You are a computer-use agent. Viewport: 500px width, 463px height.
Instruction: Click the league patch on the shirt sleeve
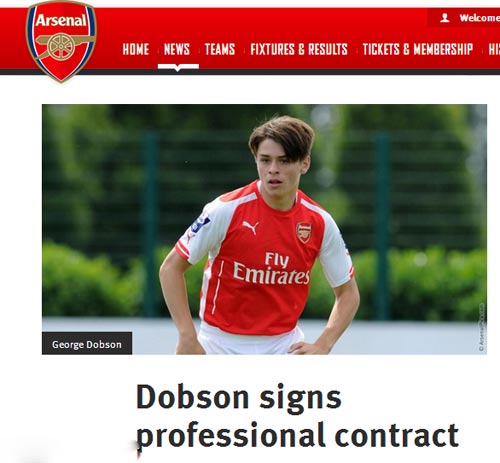click(x=200, y=223)
